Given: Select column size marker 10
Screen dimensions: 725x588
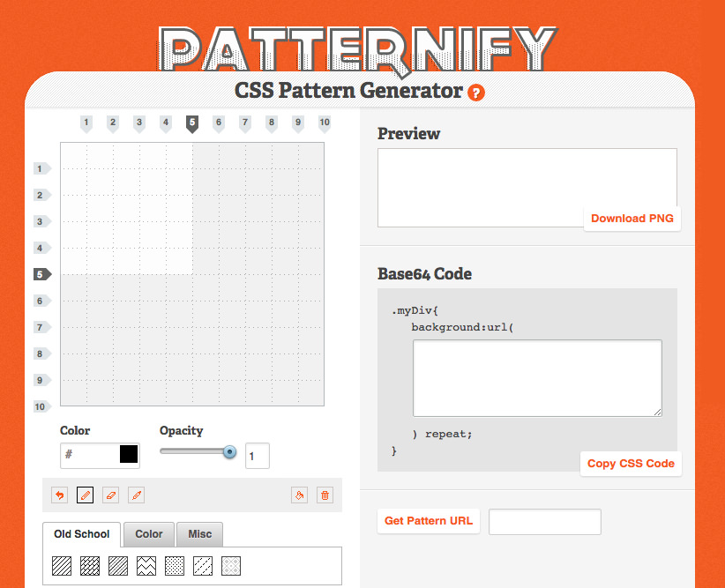Looking at the screenshot, I should (x=325, y=123).
